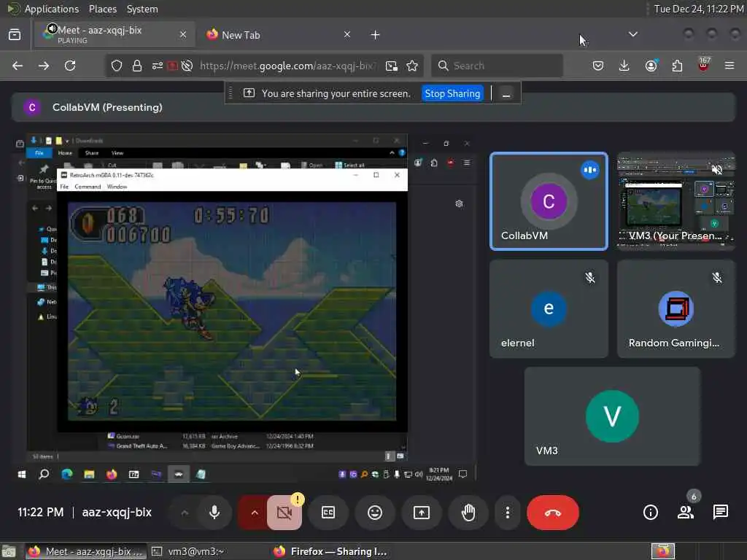Image resolution: width=747 pixels, height=560 pixels.
Task: Toggle closed captions button
Action: pyautogui.click(x=328, y=513)
